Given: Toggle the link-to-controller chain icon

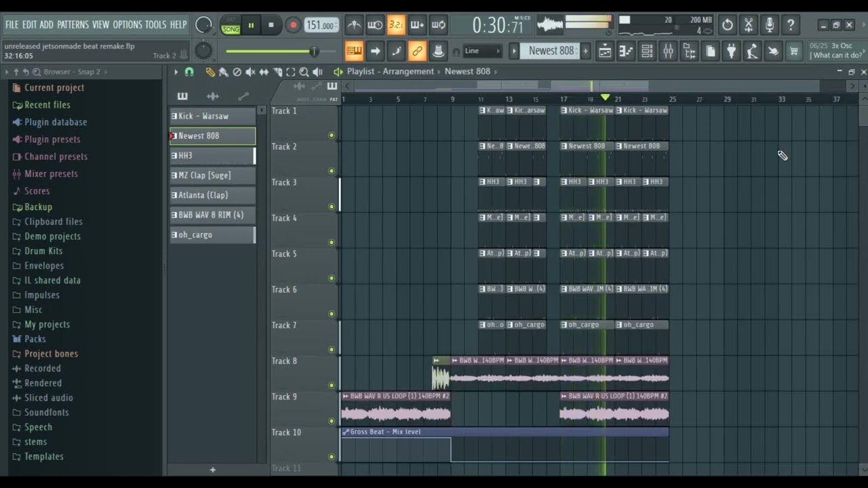Looking at the screenshot, I should (x=417, y=51).
